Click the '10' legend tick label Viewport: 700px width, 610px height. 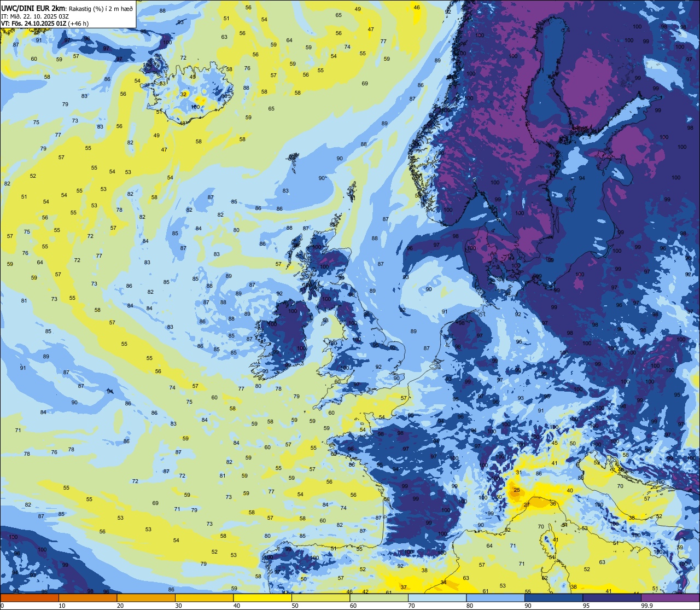[62, 606]
